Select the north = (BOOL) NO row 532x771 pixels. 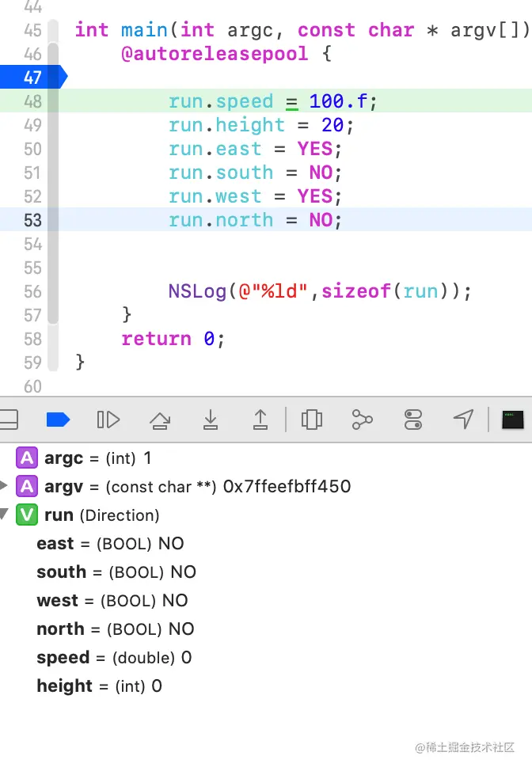(266, 629)
